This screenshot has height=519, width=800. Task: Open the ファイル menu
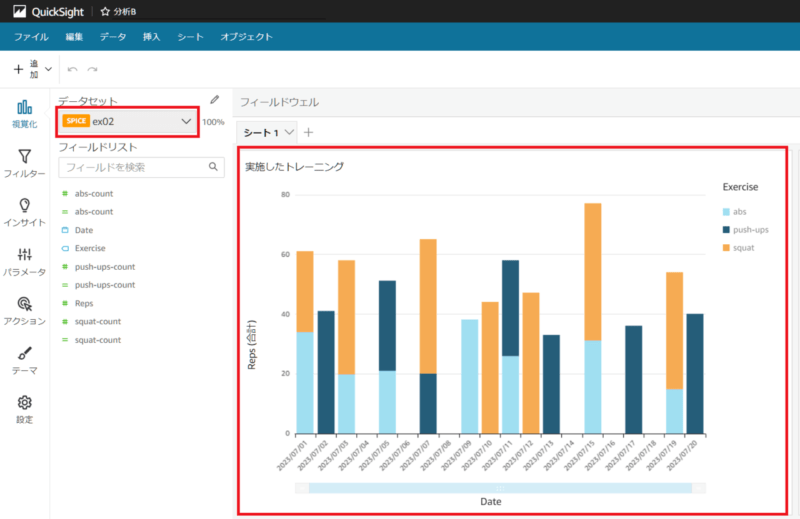(x=31, y=37)
